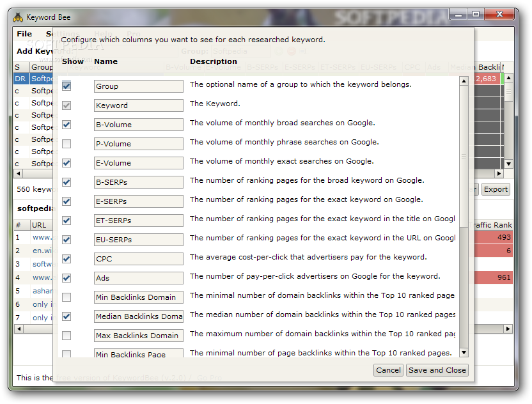The image size is (532, 404).
Task: Click results table scroll-left arrow
Action: [x=19, y=329]
